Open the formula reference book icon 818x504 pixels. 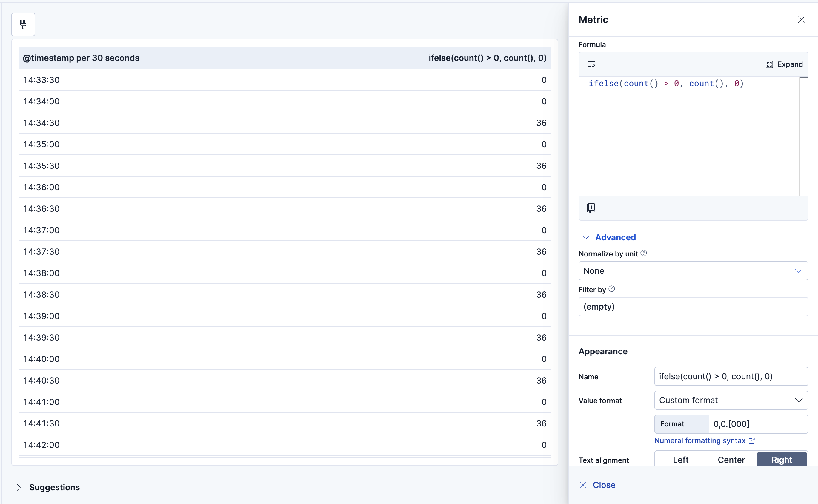591,208
